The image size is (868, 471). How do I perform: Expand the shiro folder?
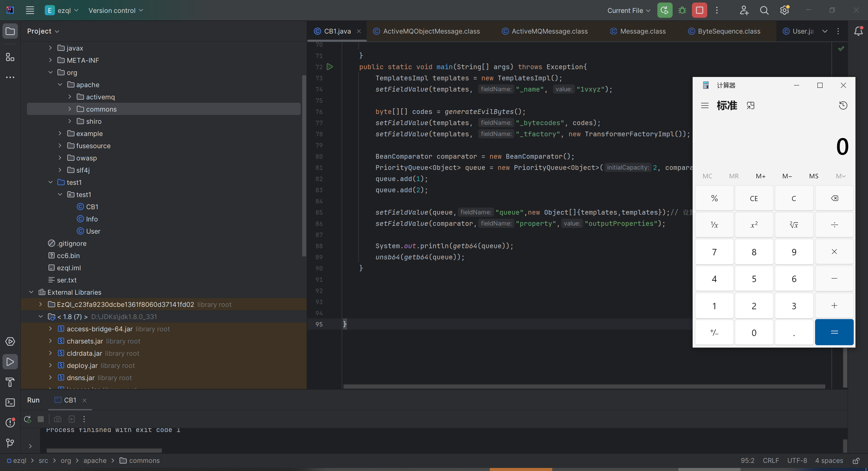[70, 121]
